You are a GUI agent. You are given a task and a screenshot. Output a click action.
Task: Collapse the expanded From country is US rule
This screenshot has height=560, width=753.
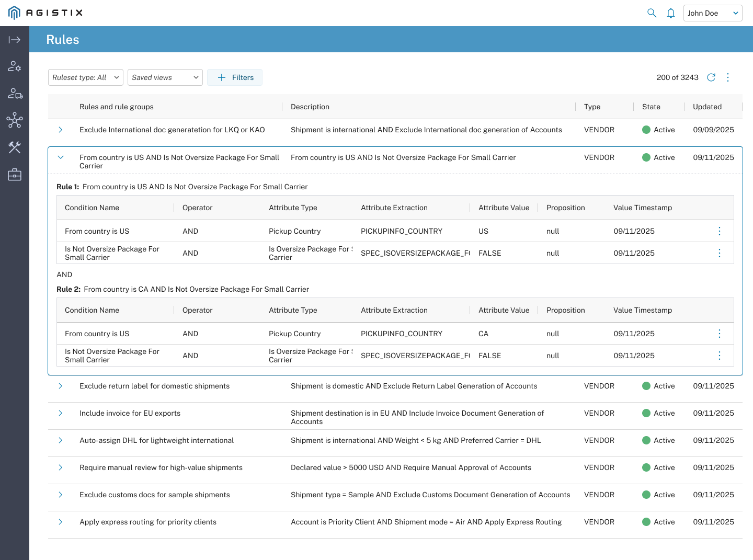tap(61, 157)
